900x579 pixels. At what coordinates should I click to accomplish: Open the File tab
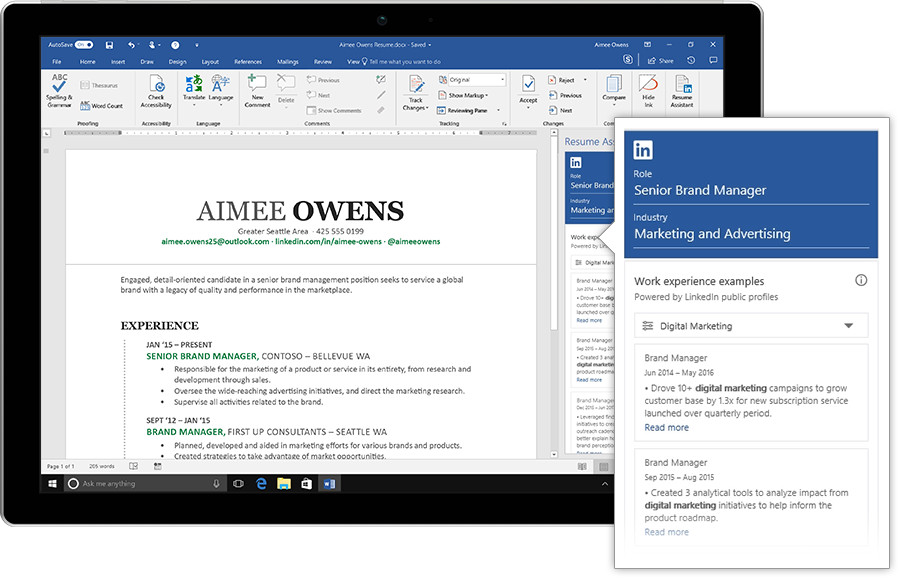[57, 61]
